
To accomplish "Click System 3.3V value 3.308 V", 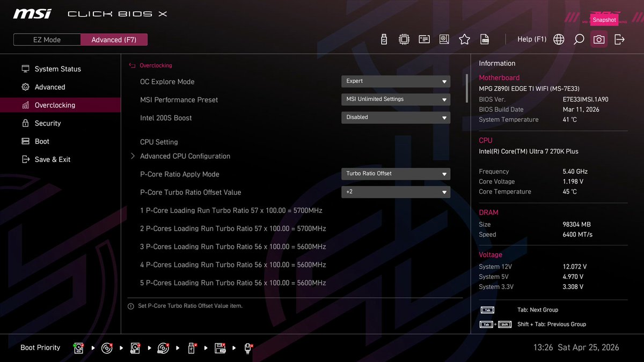I will [x=573, y=287].
